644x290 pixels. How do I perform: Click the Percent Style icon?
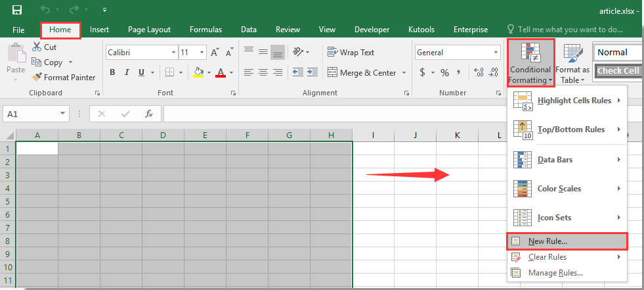coord(444,72)
